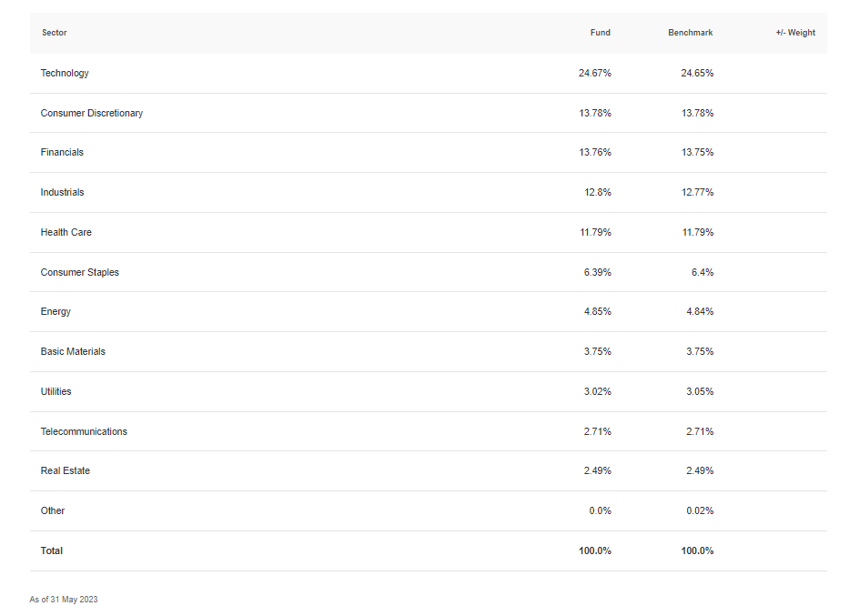Click the Technology fund value 24.67%
Viewport: 849px width, 616px height.
(x=595, y=73)
